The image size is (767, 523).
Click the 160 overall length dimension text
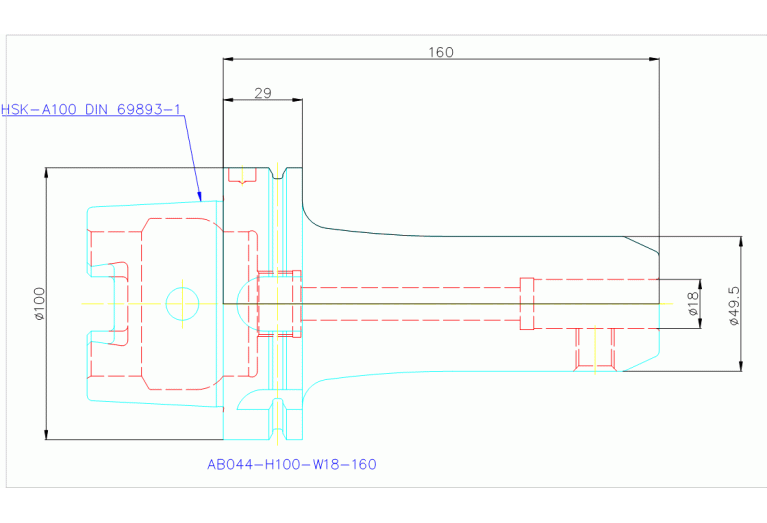pos(441,52)
